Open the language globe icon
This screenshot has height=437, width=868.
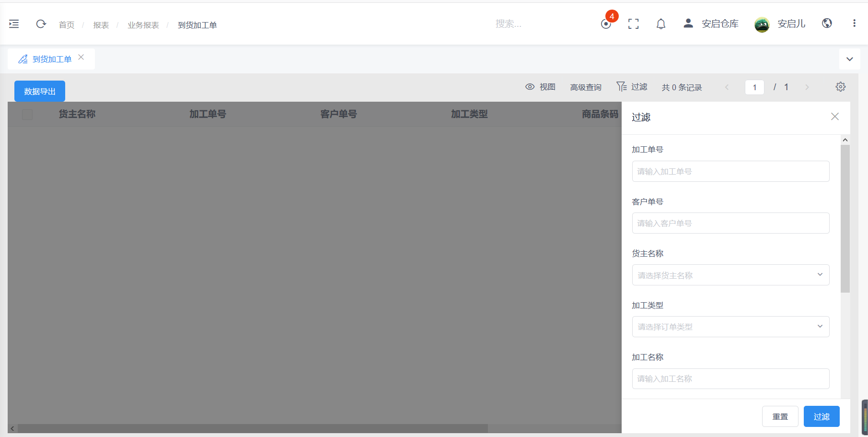point(827,23)
